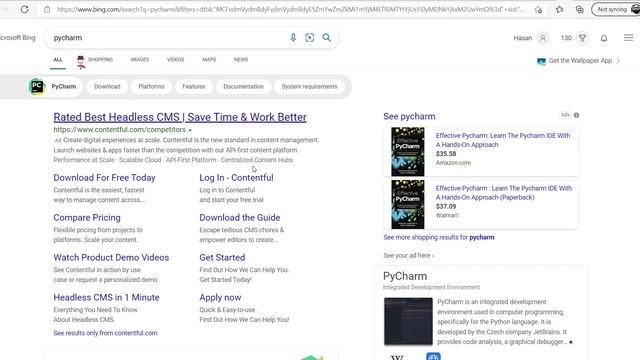Viewport: 640px width, 360px height.
Task: Click the Features filter chip
Action: click(194, 87)
